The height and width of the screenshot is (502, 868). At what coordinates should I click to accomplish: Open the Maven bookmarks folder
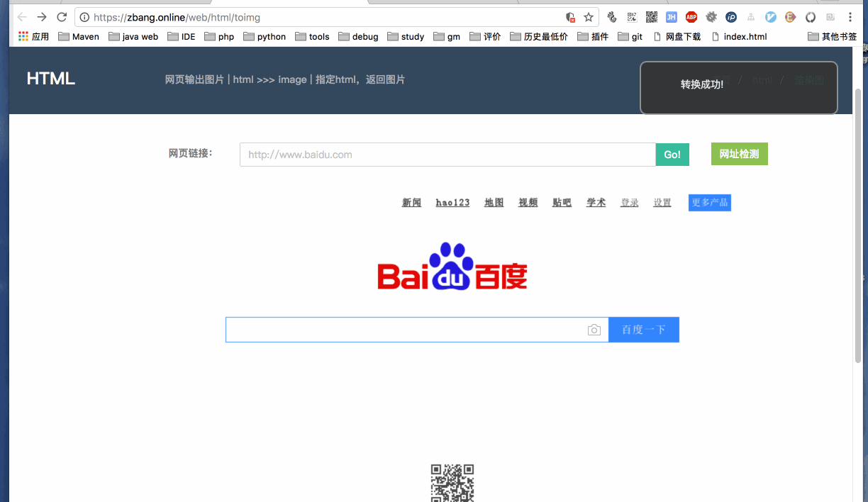(x=78, y=36)
